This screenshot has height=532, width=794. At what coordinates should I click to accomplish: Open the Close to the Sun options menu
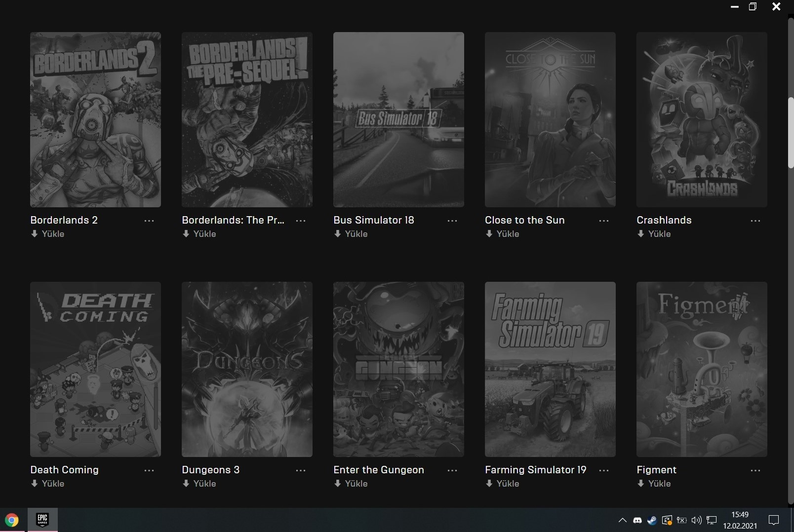click(x=604, y=221)
